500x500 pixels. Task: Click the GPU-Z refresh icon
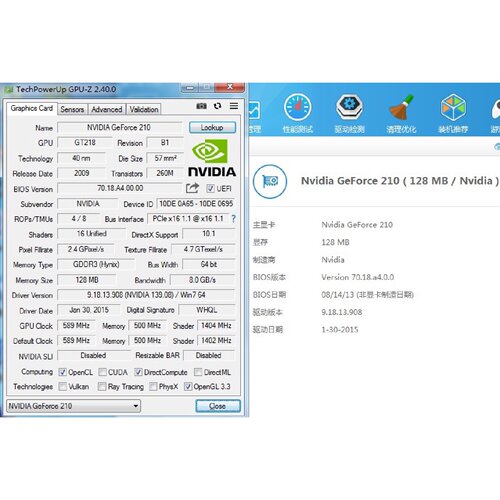point(218,106)
